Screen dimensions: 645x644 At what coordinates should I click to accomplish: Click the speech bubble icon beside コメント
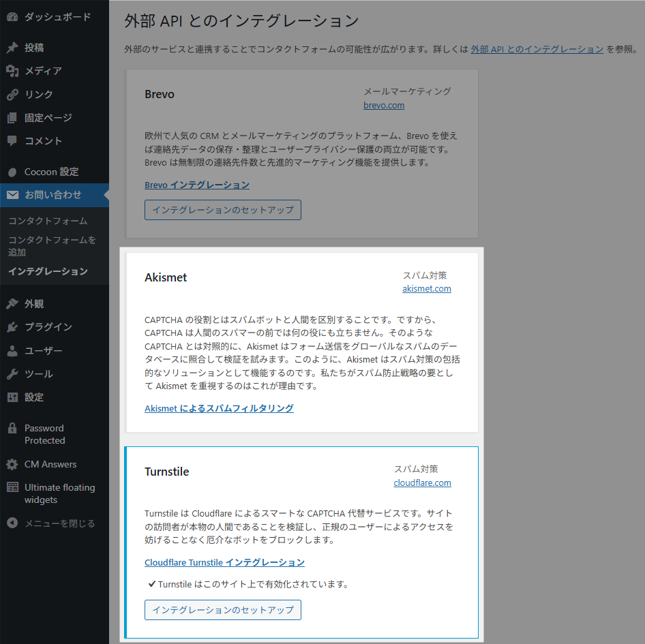click(x=12, y=141)
